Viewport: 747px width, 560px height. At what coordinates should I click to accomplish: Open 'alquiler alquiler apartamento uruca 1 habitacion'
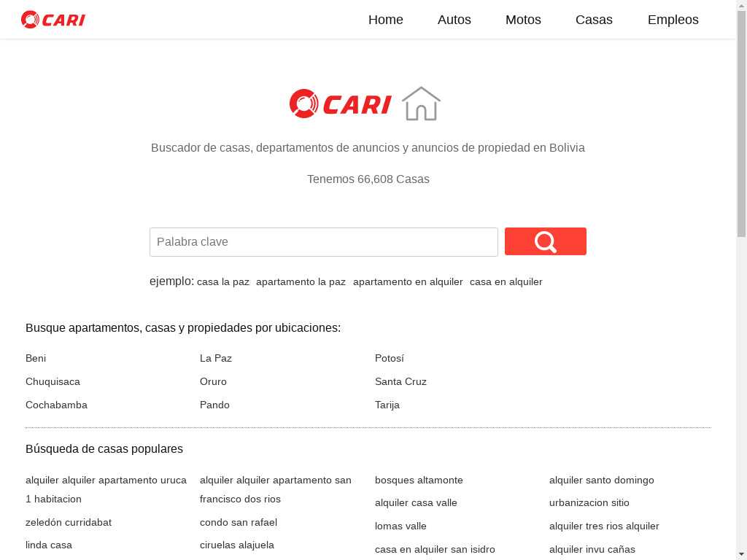pyautogui.click(x=106, y=489)
